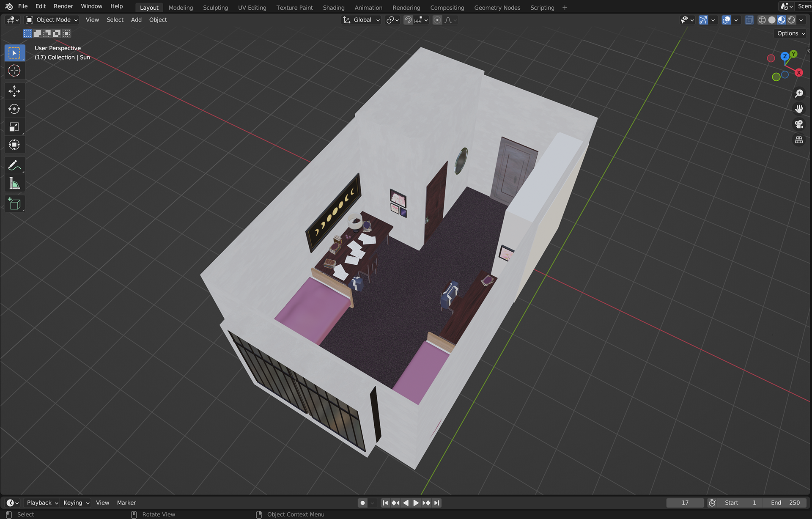The width and height of the screenshot is (812, 519).
Task: Select the Move tool
Action: tap(14, 91)
